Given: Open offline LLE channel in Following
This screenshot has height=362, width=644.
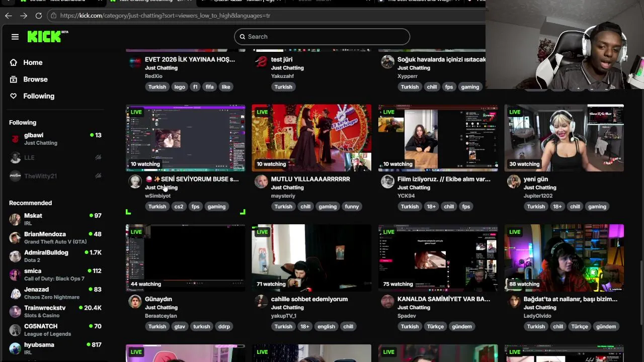Looking at the screenshot, I should (55, 157).
